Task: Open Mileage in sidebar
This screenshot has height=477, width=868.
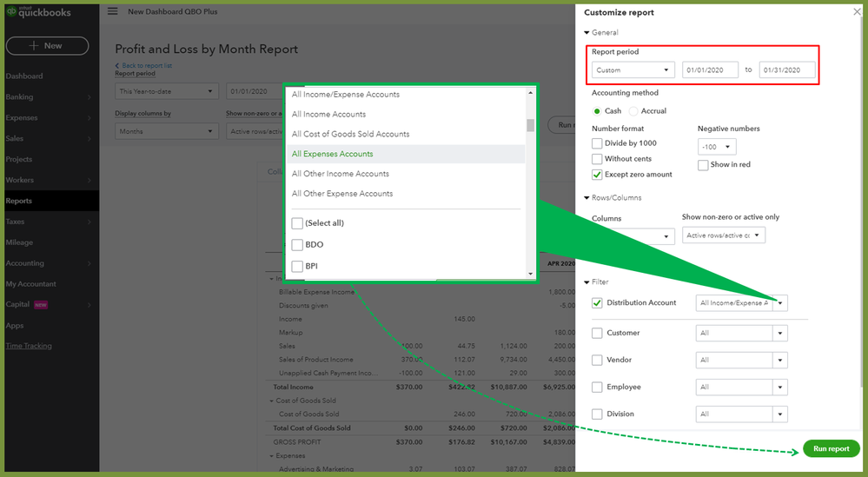Action: click(19, 242)
